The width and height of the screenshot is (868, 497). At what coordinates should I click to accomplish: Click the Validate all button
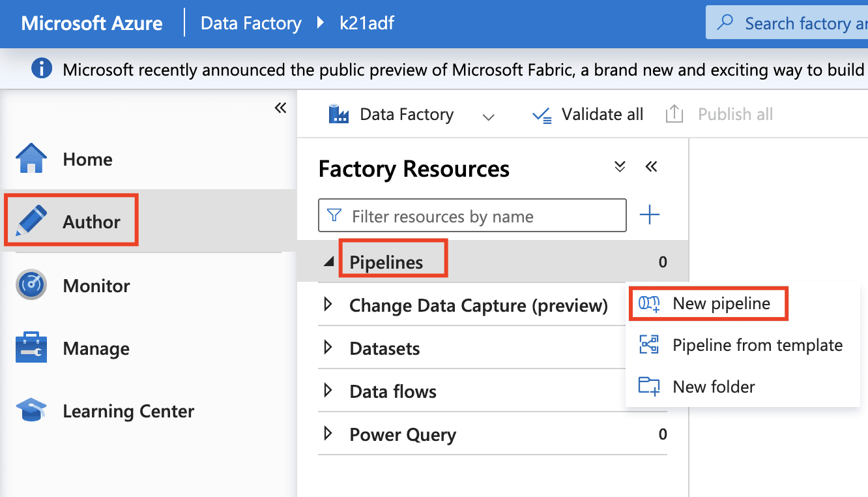click(588, 115)
